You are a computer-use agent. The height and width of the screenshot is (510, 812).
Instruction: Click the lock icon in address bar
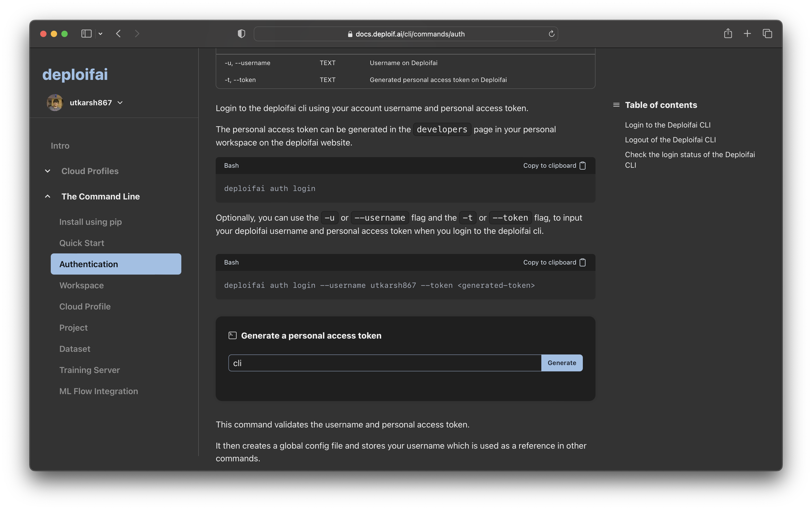pos(350,34)
